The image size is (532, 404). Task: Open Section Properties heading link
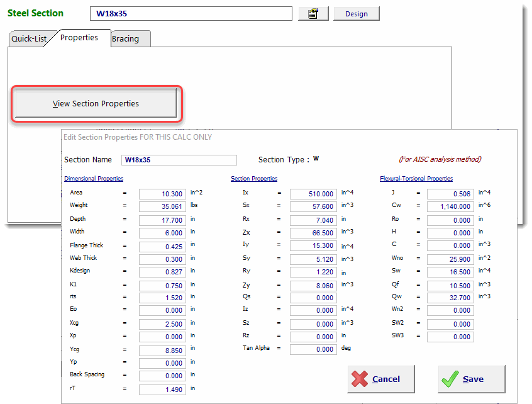coord(254,179)
